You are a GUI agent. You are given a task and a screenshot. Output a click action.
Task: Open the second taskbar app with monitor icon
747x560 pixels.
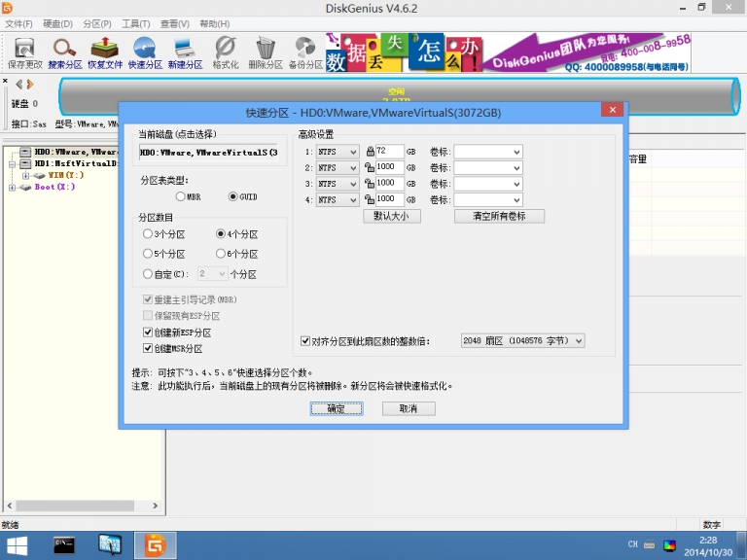(x=110, y=545)
